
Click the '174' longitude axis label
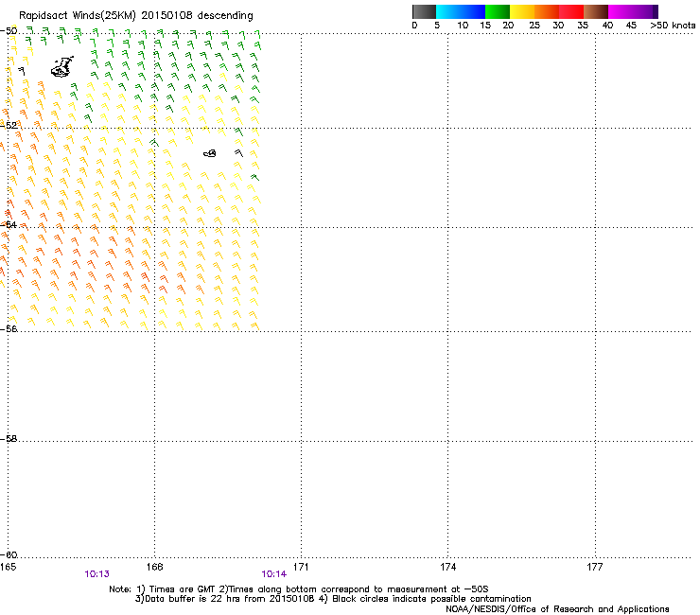(x=447, y=567)
